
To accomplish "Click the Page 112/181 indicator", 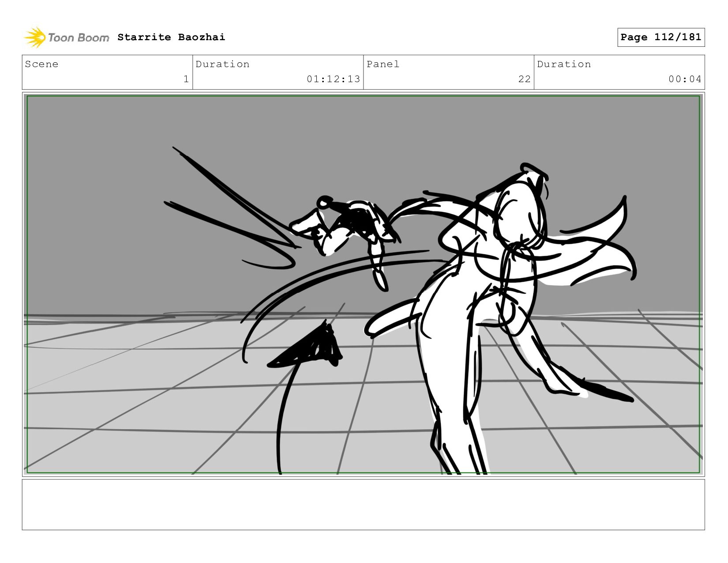I will click(661, 37).
